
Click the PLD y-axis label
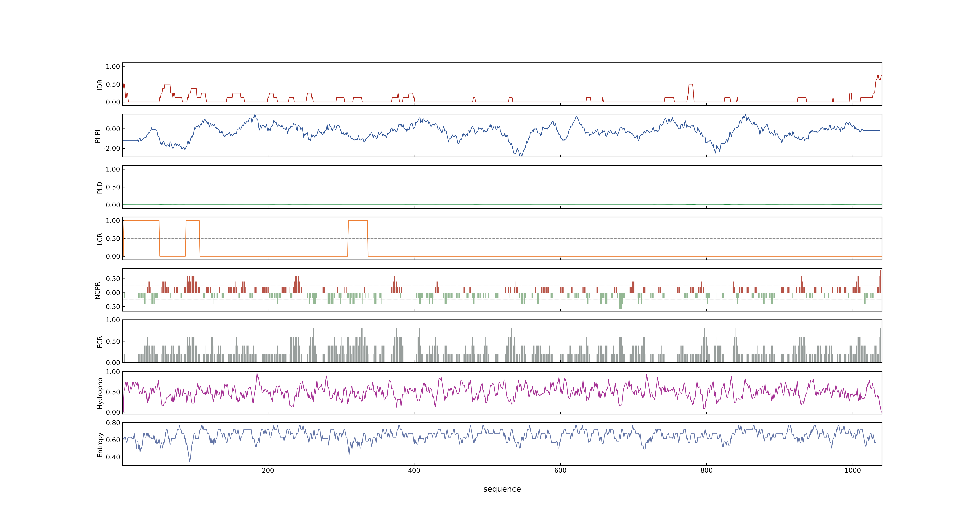click(x=100, y=187)
